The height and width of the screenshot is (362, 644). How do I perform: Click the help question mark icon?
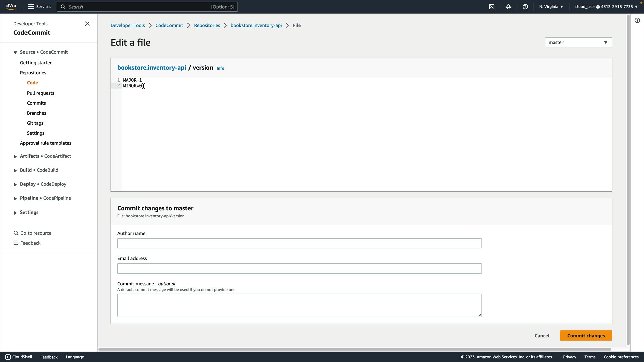coord(525,7)
